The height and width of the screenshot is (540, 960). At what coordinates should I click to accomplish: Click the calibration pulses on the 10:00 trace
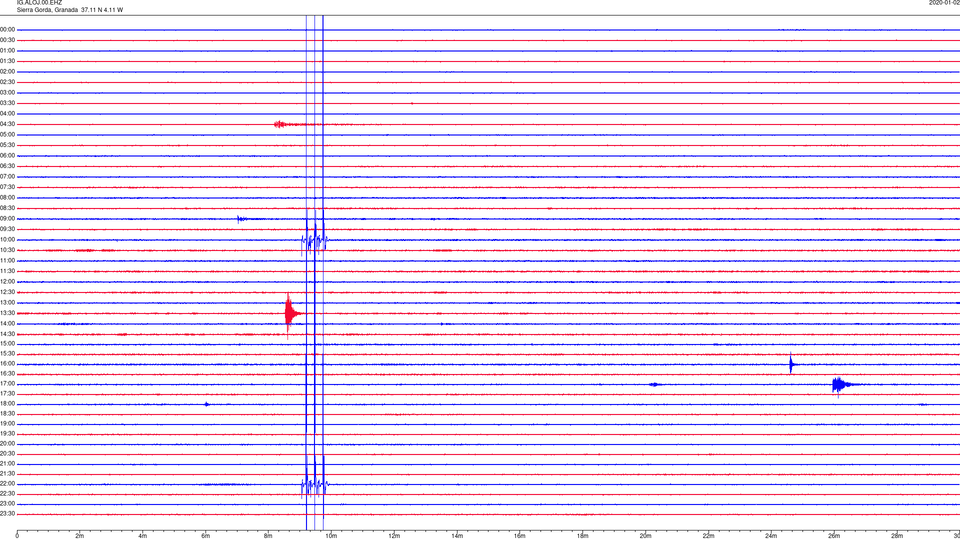pos(314,242)
